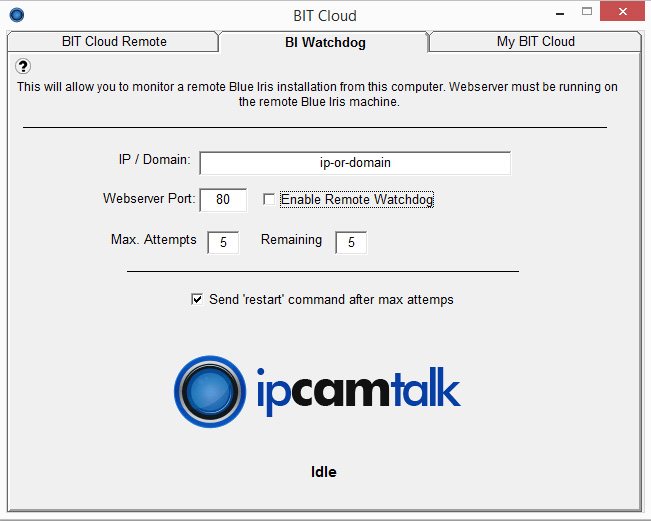Maximize the BIT Cloud window
The image size is (651, 521).
(588, 13)
